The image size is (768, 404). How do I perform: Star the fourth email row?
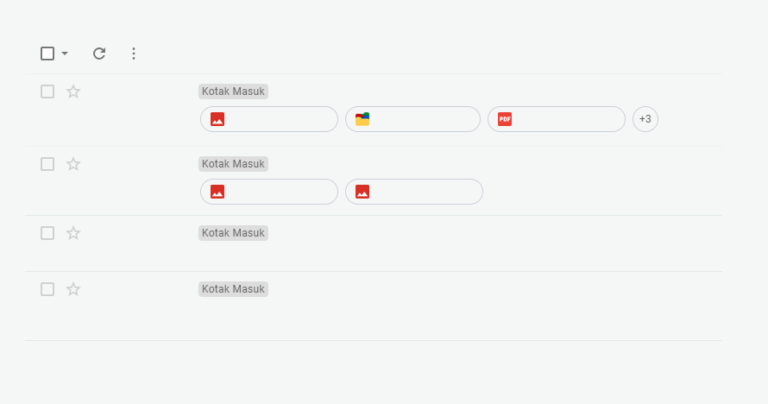coord(73,289)
